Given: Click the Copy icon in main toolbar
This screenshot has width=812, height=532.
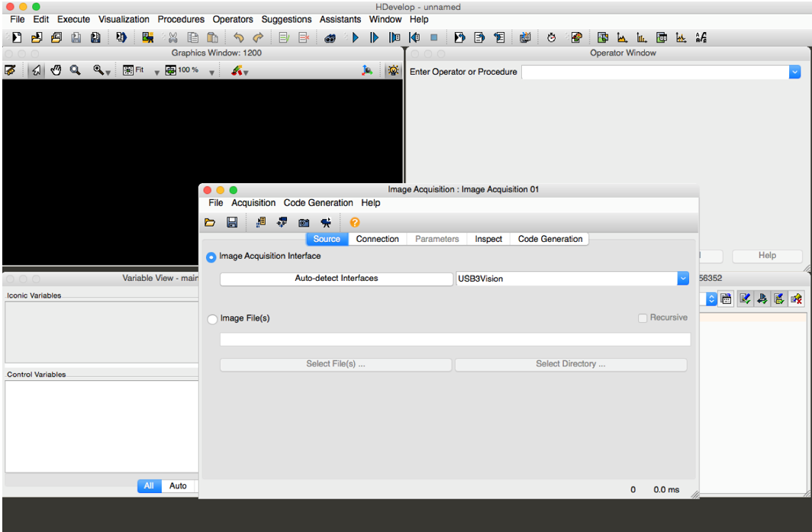Looking at the screenshot, I should tap(192, 37).
